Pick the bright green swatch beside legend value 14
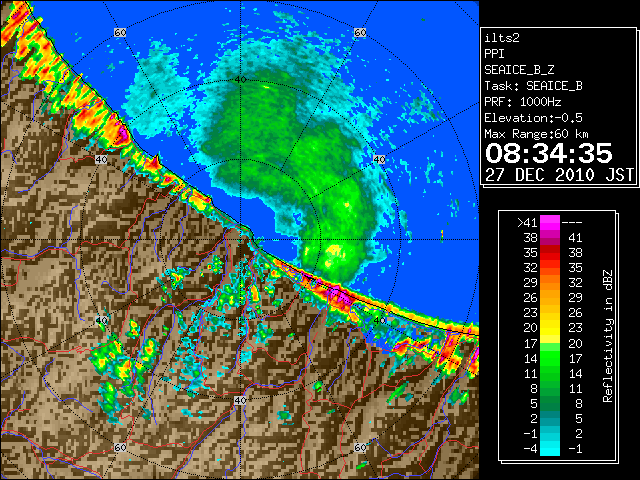Image resolution: width=640 pixels, height=480 pixels. pyautogui.click(x=550, y=358)
